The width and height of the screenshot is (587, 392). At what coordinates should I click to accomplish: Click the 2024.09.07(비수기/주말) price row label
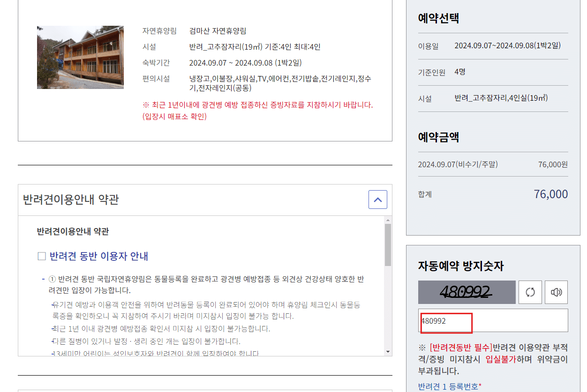(458, 164)
